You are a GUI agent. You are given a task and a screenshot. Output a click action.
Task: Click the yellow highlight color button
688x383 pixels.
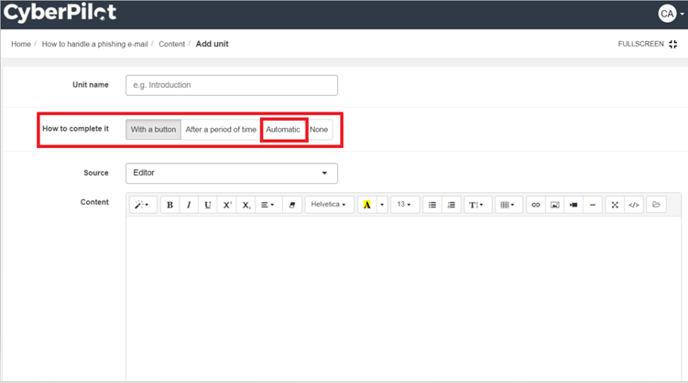click(367, 205)
